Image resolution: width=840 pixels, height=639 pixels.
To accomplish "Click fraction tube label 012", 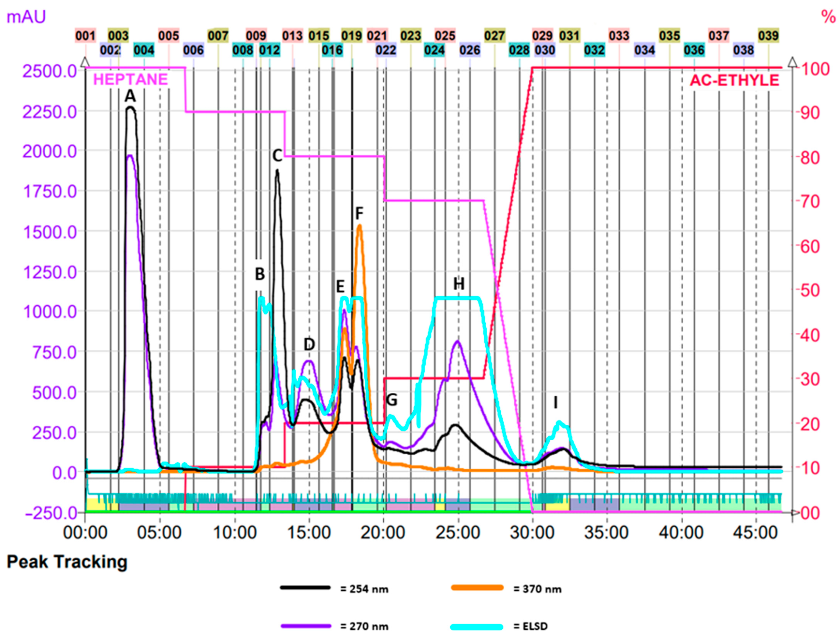I will (270, 50).
